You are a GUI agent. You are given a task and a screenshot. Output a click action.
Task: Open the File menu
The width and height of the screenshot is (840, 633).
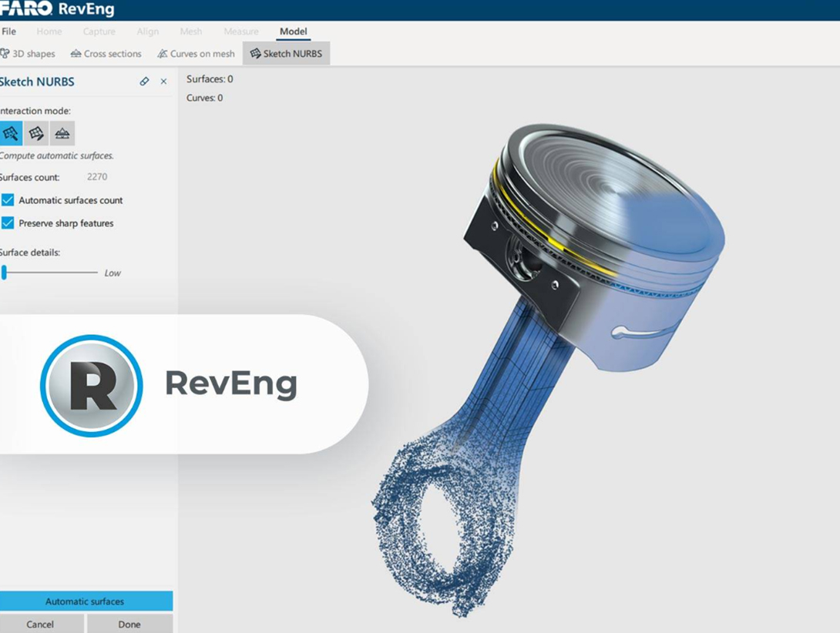(9, 32)
